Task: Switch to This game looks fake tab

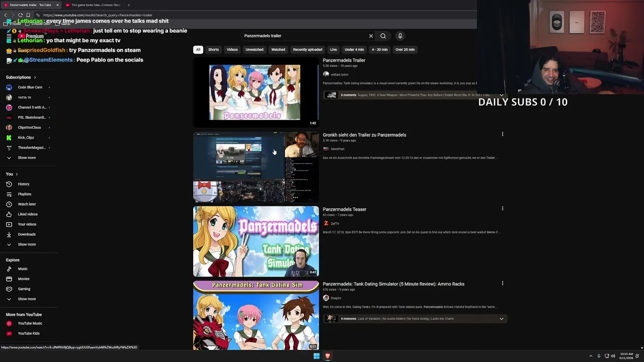Action: pyautogui.click(x=93, y=5)
